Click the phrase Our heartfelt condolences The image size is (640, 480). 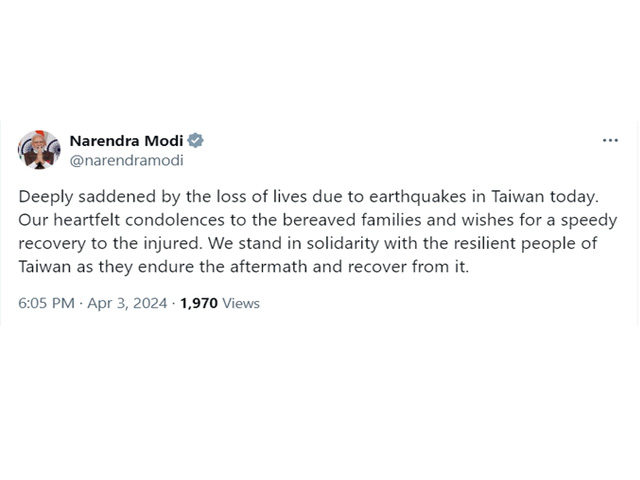pos(122,220)
